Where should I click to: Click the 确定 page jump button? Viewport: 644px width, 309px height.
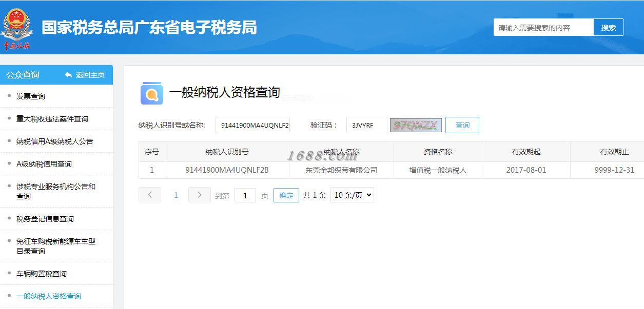click(286, 195)
